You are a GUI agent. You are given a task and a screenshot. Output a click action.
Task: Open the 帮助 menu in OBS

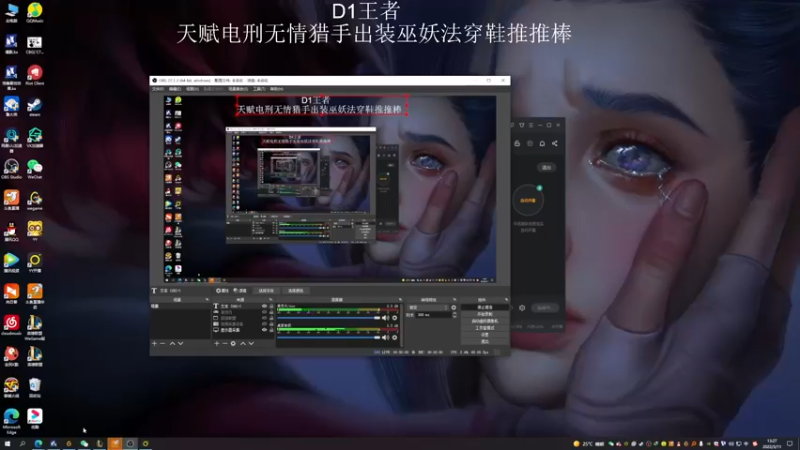click(x=277, y=89)
